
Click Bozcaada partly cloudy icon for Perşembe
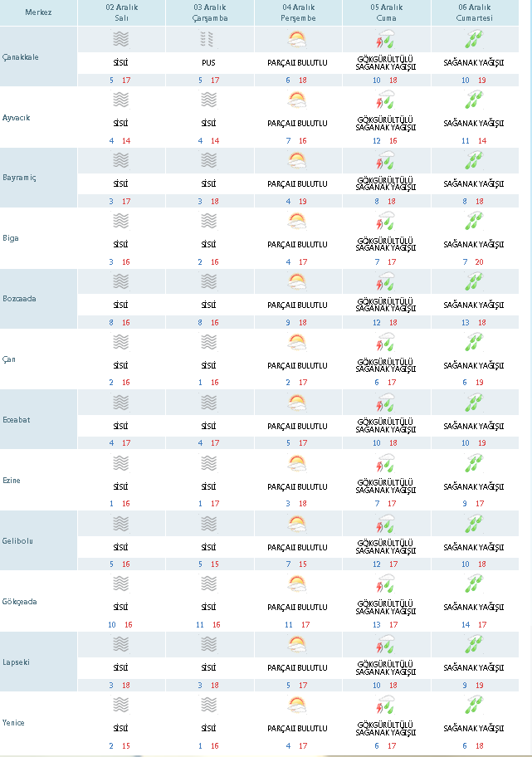[297, 281]
